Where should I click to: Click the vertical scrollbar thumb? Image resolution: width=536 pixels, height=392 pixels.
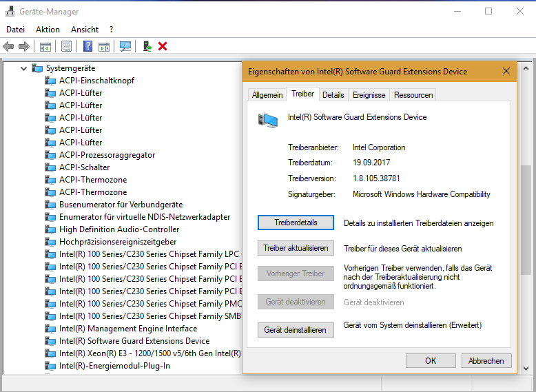pyautogui.click(x=526, y=220)
